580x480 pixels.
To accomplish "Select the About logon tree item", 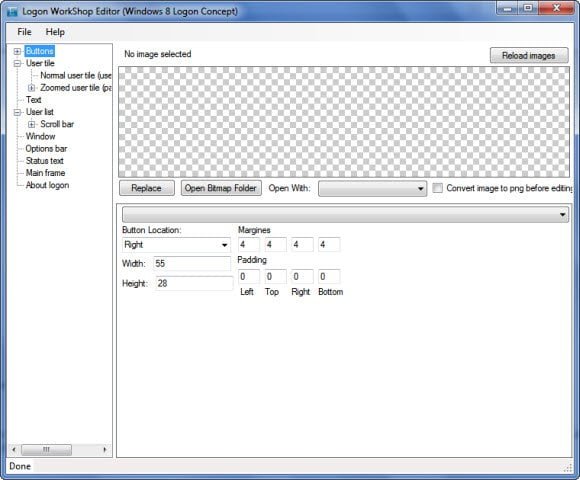I will [x=47, y=185].
